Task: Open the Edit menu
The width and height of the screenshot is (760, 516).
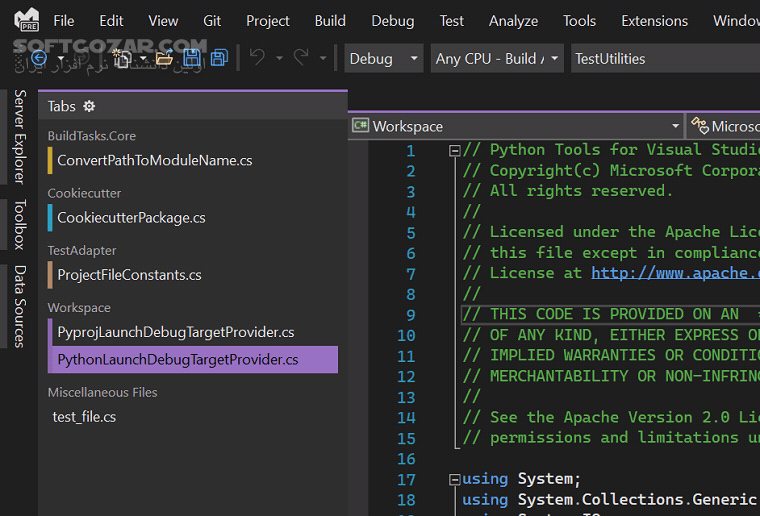Action: [111, 21]
